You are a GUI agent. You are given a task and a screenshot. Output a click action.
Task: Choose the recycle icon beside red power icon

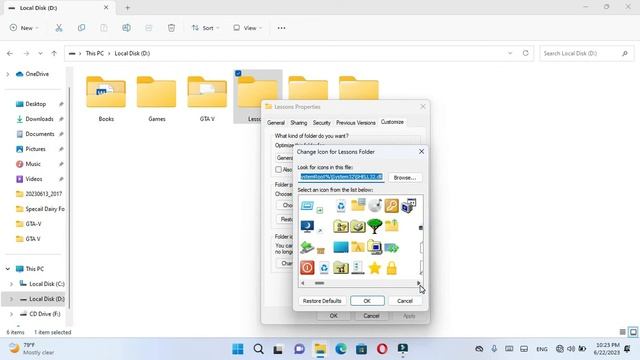(324, 268)
